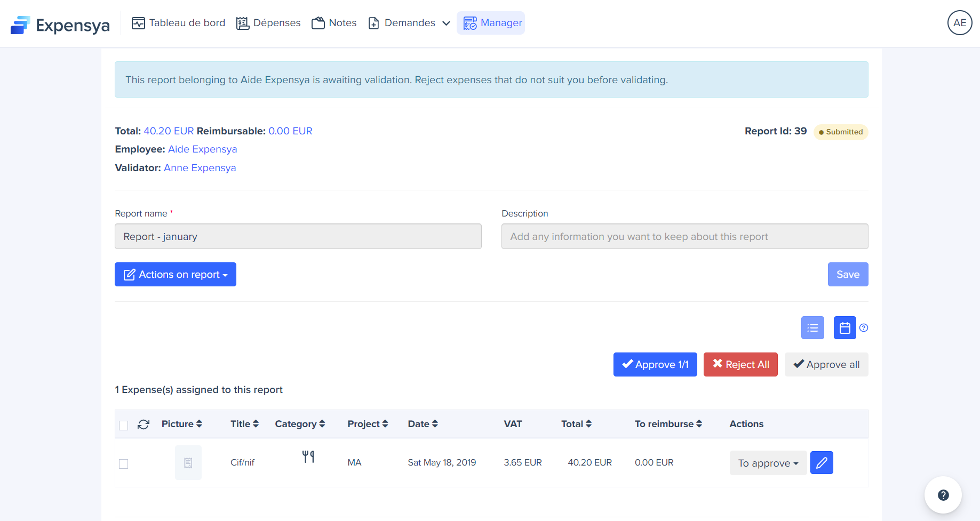Sort expenses by Total column
The height and width of the screenshot is (521, 980).
point(576,424)
